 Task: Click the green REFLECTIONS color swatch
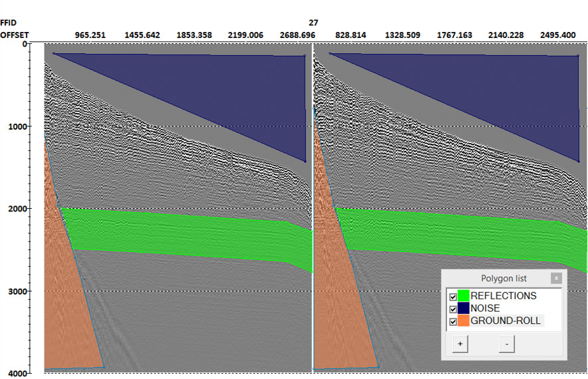(x=463, y=297)
